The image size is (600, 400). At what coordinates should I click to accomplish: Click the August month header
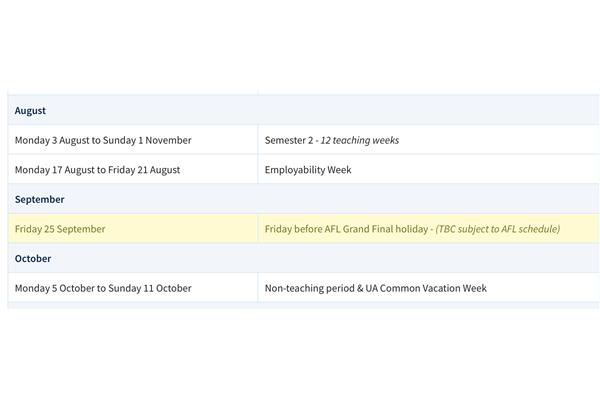click(30, 111)
